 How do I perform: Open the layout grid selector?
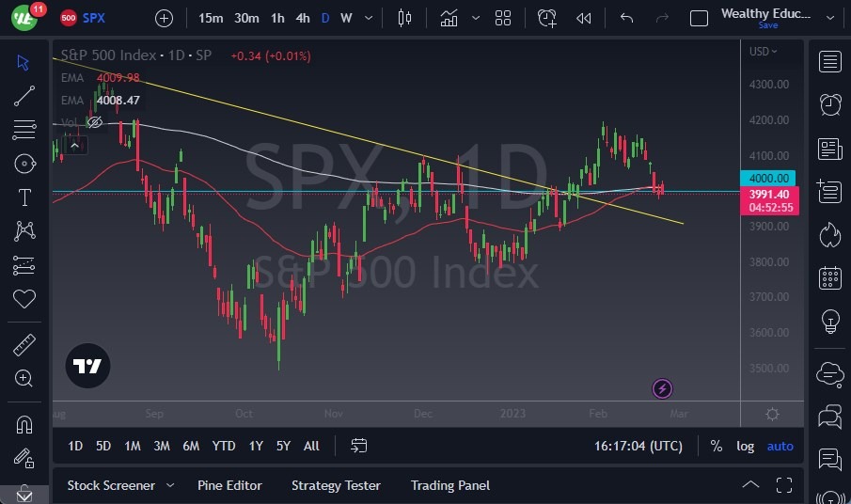point(503,18)
